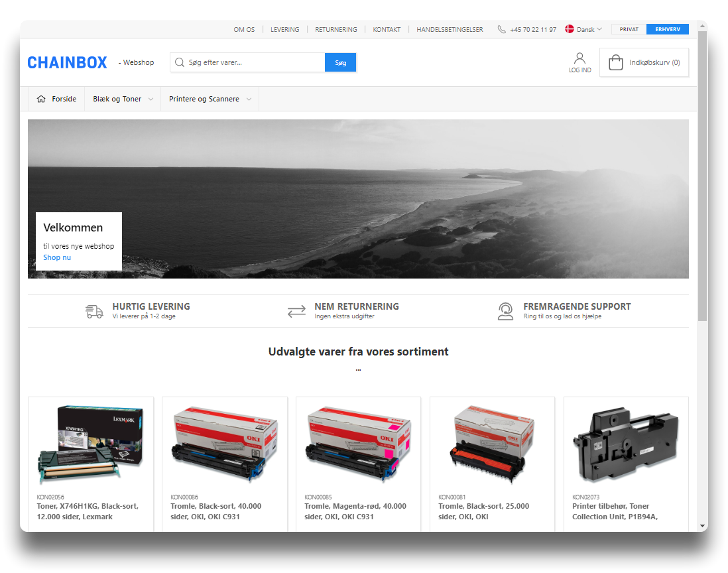Expand the Blæk og Toner menu
Image resolution: width=728 pixels, height=573 pixels.
click(x=123, y=99)
